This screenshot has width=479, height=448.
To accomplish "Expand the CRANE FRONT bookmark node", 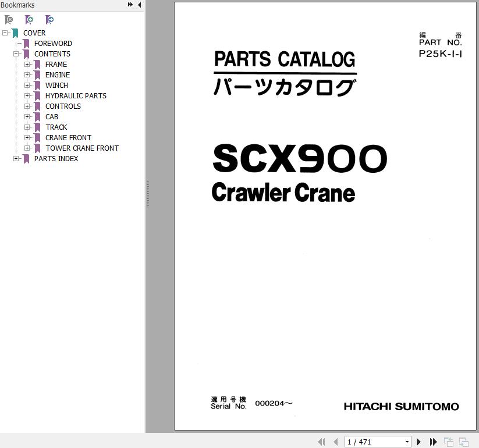I will coord(27,137).
